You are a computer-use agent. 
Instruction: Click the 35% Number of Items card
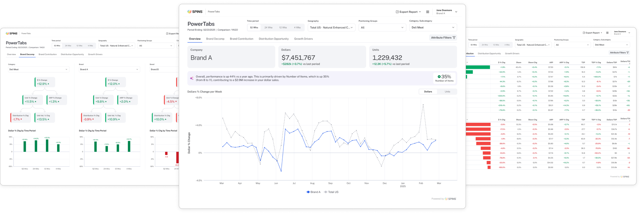[444, 78]
